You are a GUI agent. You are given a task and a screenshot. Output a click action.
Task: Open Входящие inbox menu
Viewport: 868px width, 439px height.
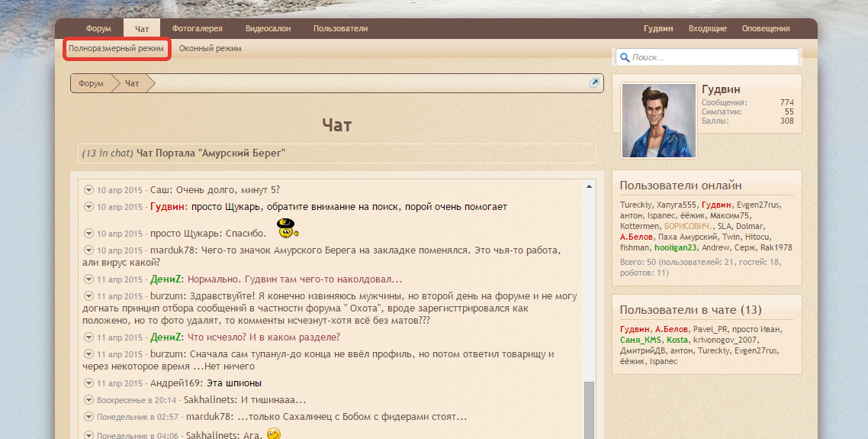click(707, 29)
